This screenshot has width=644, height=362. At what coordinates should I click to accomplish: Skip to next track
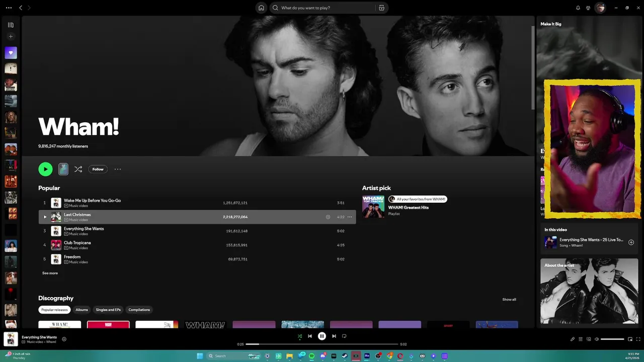pyautogui.click(x=334, y=336)
